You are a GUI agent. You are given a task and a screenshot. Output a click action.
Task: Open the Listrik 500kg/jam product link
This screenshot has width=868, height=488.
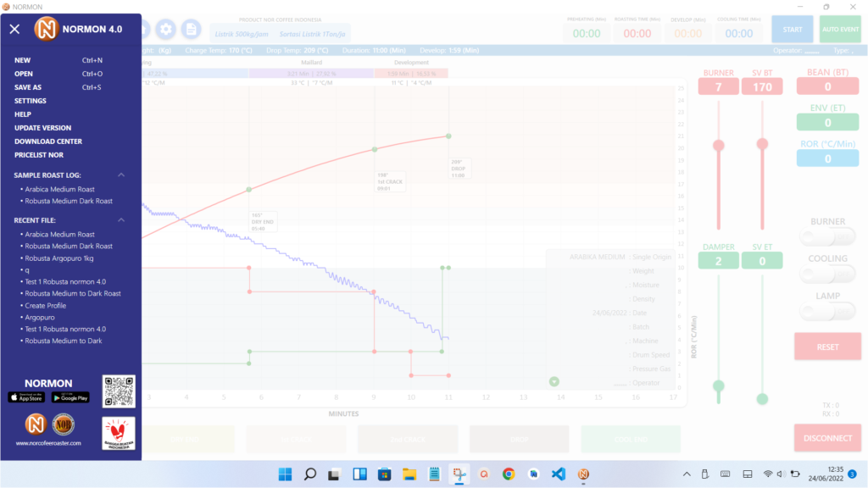point(242,34)
